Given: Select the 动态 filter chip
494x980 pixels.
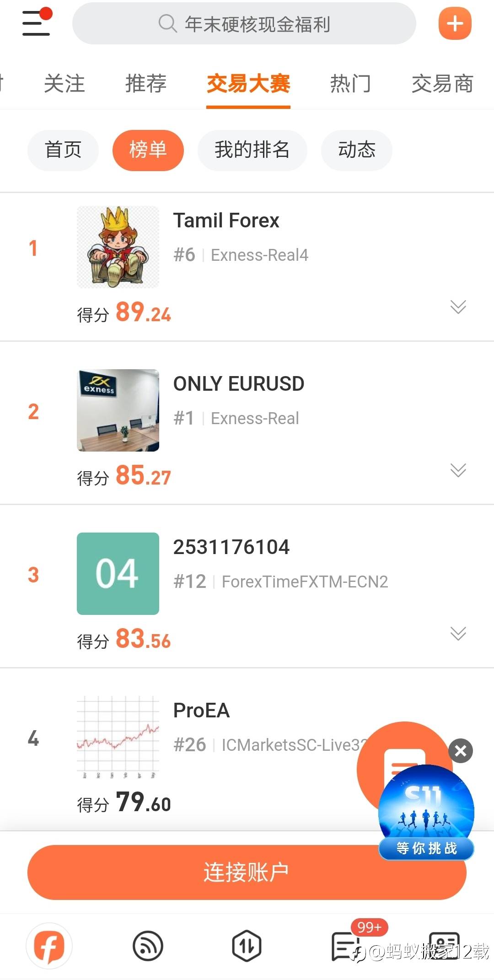Looking at the screenshot, I should (x=357, y=150).
